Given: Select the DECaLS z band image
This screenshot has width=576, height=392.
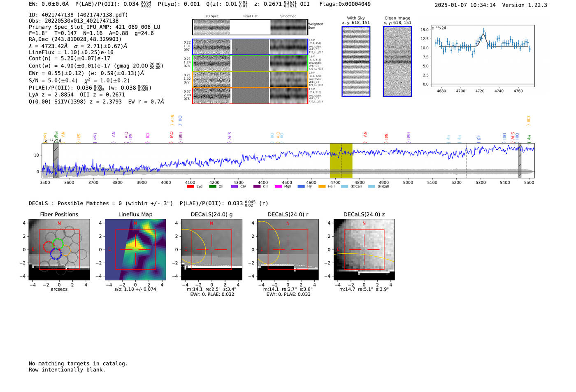Looking at the screenshot, I should pyautogui.click(x=364, y=250).
